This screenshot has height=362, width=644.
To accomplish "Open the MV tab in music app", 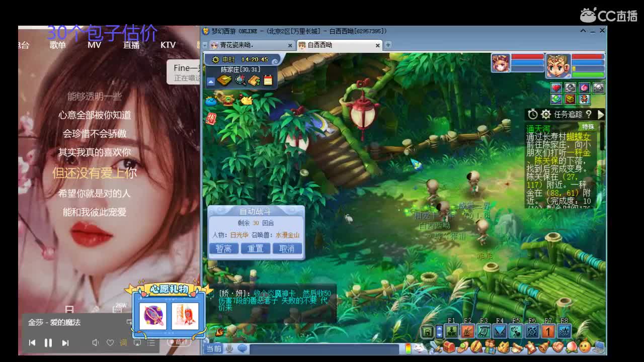I will pyautogui.click(x=95, y=45).
